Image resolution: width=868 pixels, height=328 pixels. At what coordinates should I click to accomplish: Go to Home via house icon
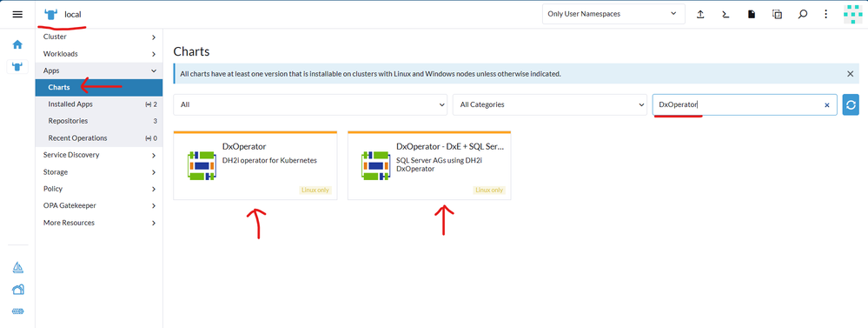pyautogui.click(x=17, y=44)
